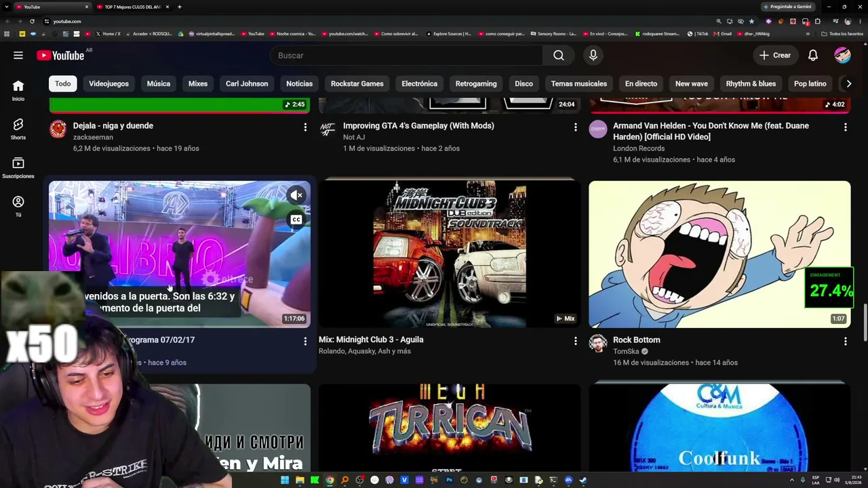Open the zackseeman channel avatar
Screen dimensions: 868x488
pyautogui.click(x=58, y=129)
